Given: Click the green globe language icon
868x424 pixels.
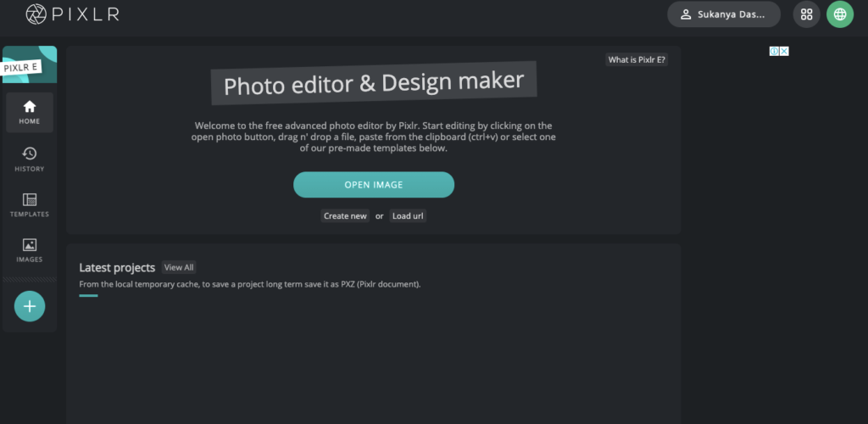Looking at the screenshot, I should click(840, 14).
